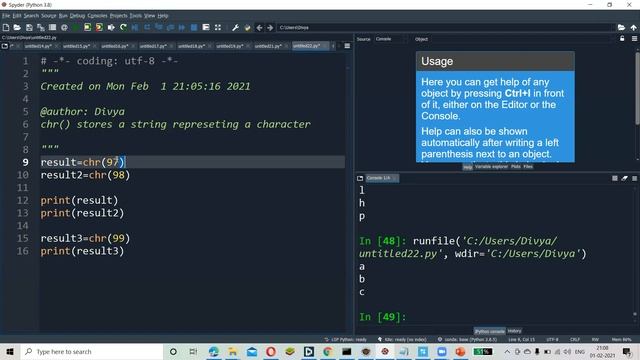640x360 pixels.
Task: Run selection or current line icon
Action: (x=111, y=27)
